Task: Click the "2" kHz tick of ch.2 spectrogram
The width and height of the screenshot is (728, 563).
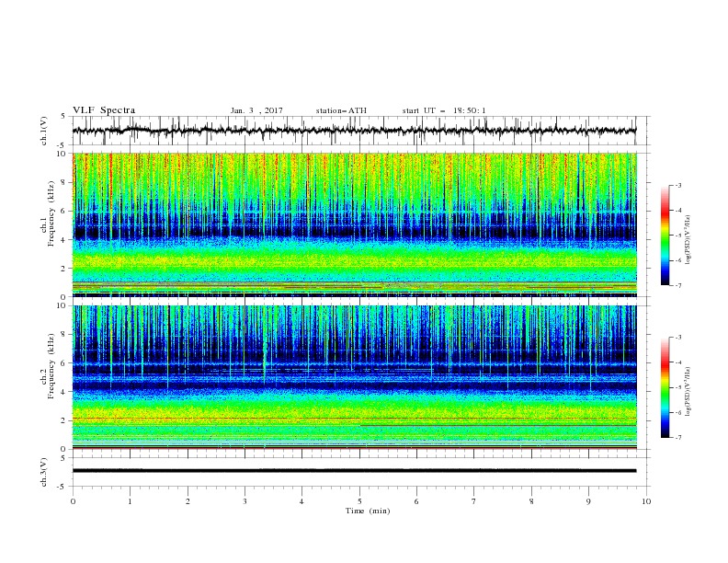Action: [65, 420]
